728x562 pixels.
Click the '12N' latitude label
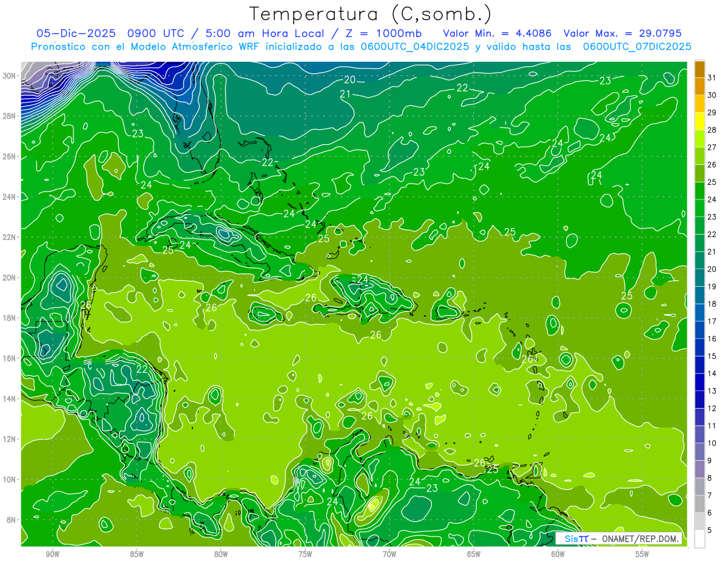tap(9, 439)
